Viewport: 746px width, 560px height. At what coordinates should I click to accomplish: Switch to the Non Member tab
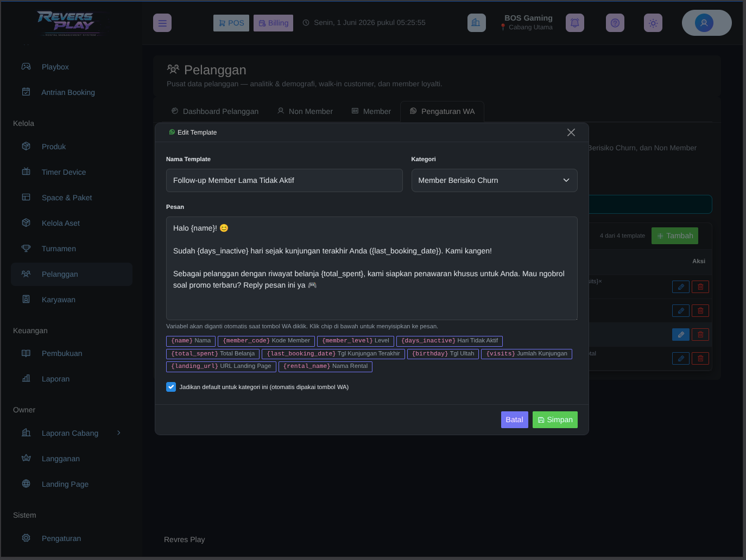pos(305,111)
